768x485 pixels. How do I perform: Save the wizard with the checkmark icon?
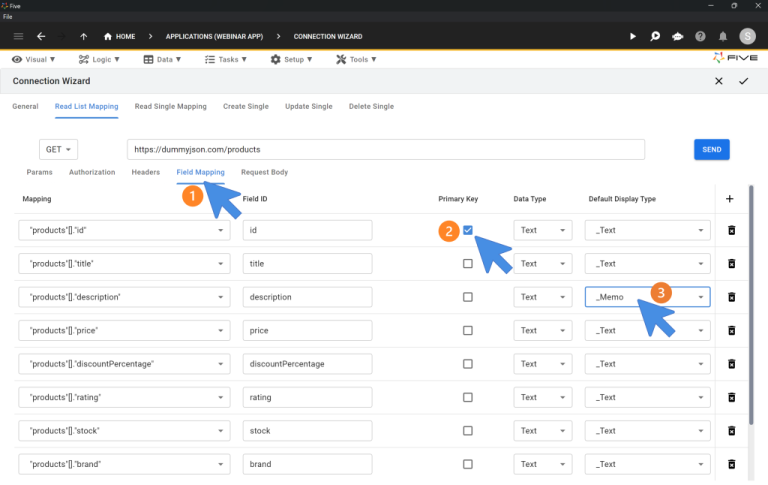[x=744, y=81]
